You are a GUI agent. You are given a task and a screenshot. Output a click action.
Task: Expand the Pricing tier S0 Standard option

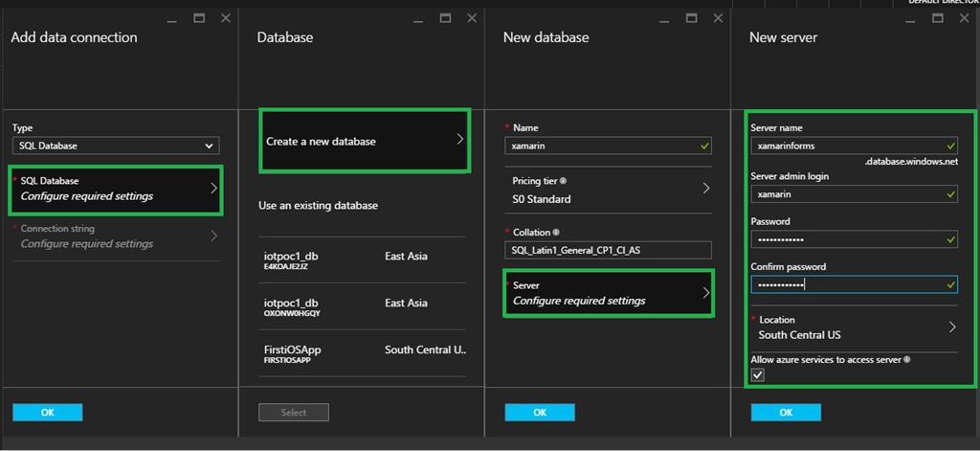click(x=611, y=190)
